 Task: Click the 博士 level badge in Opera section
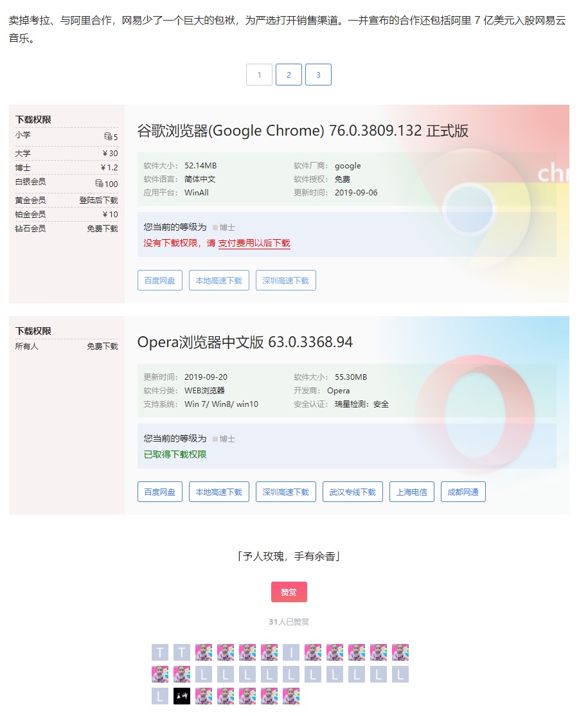point(224,439)
